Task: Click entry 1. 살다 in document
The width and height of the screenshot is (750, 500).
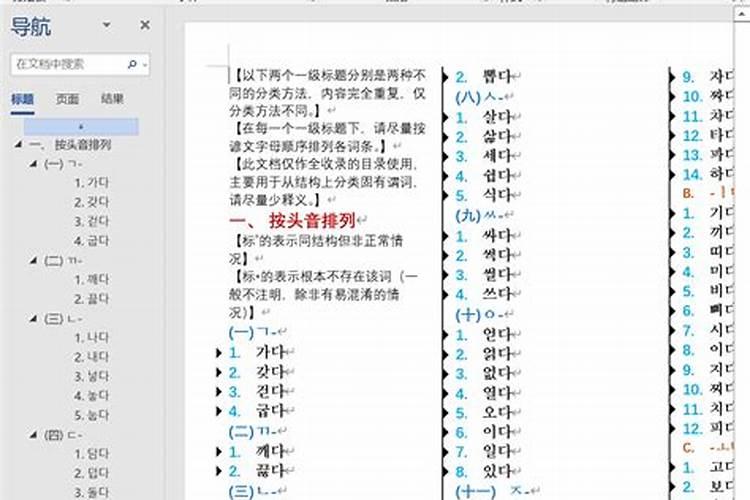Action: point(484,117)
